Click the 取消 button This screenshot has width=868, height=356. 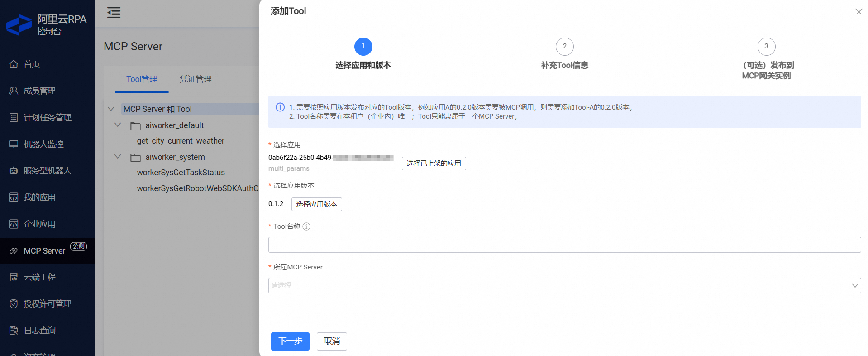[x=332, y=342]
